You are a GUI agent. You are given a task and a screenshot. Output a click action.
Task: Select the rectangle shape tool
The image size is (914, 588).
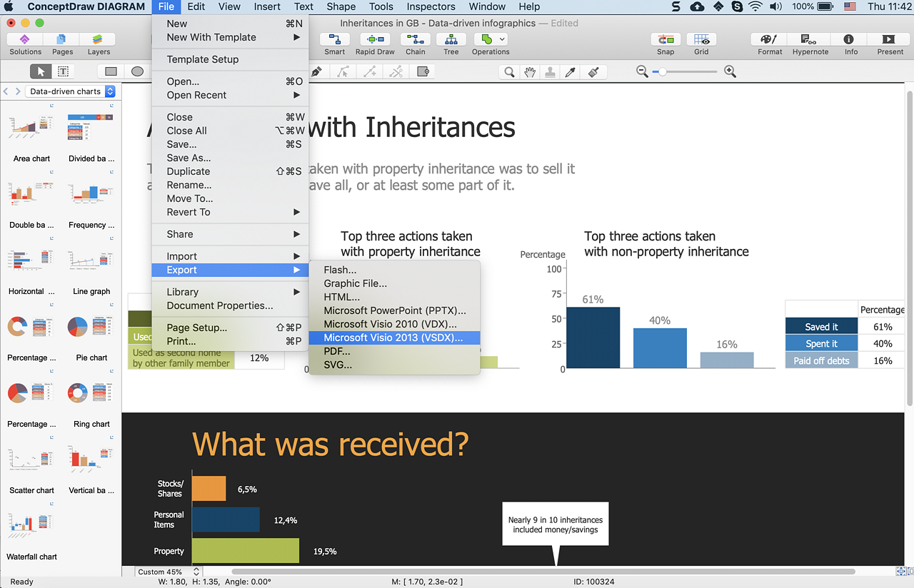click(x=111, y=71)
